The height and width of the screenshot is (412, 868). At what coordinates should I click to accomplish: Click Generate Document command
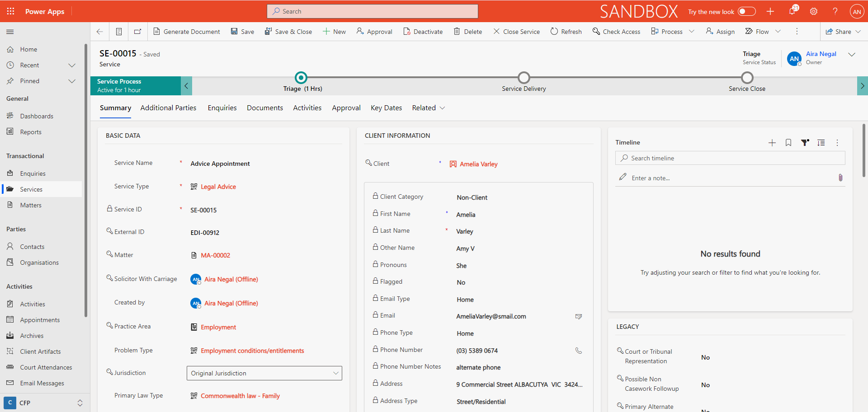tap(187, 32)
